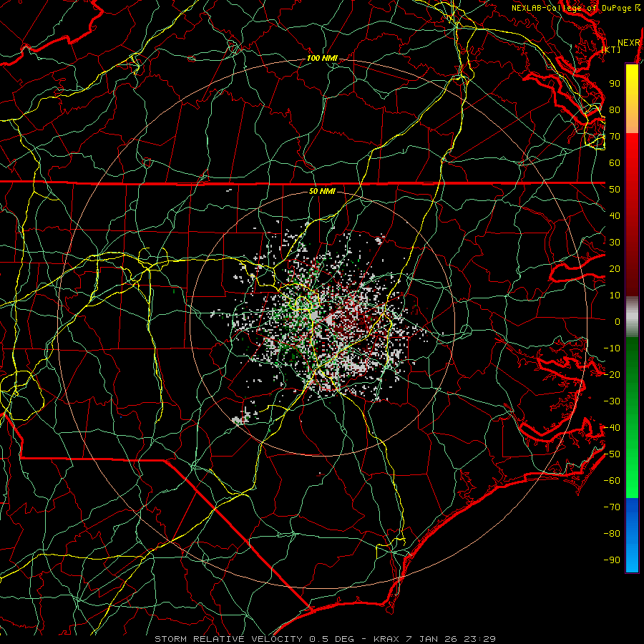This screenshot has height=644, width=644.
Task: Click the "100 NMI" range ring label
Action: point(322,59)
